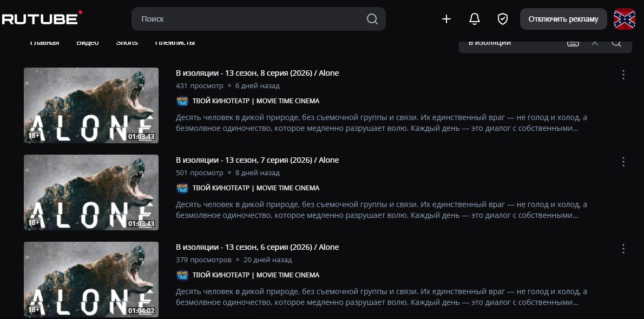Click channel search magnifier icon
Screen dimensions: 644x319
pos(616,43)
